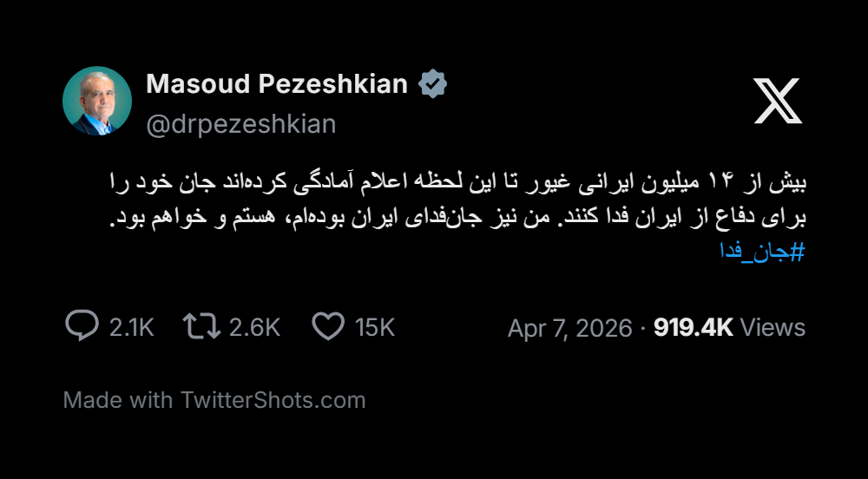The image size is (868, 479).
Task: Open the #جان_فدا hashtag
Action: click(x=762, y=253)
